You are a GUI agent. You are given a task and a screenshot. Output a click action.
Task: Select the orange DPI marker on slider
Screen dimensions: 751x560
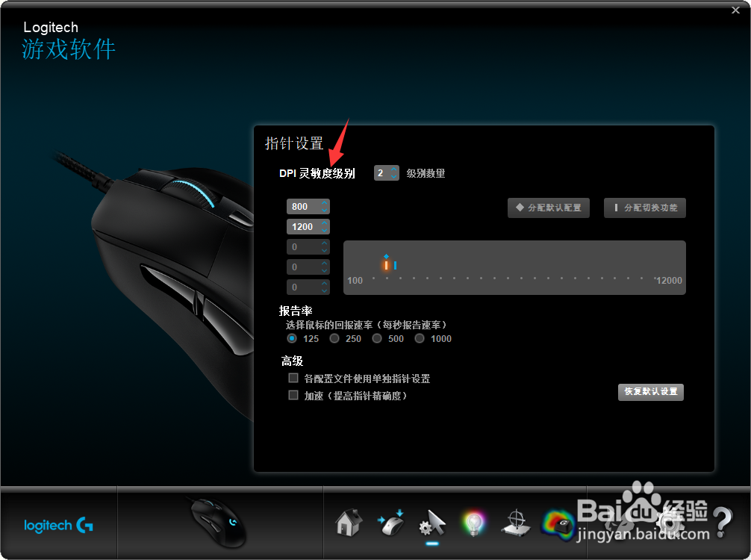(386, 265)
